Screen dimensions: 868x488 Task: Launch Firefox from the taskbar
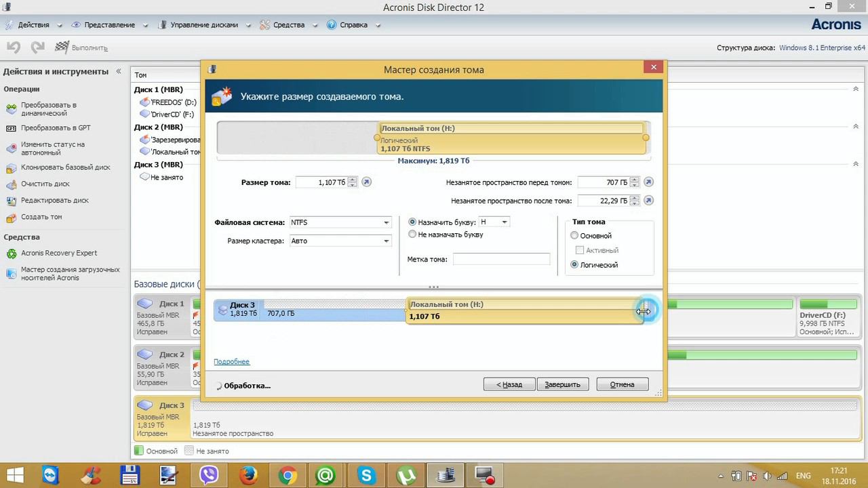[x=248, y=476]
